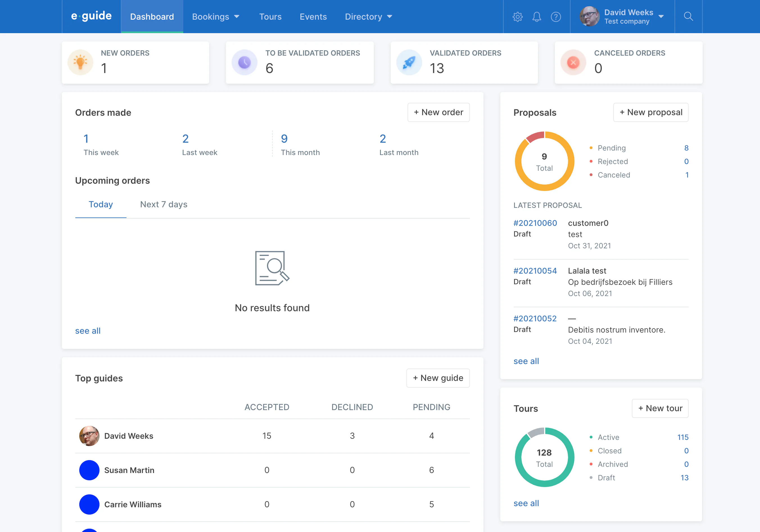Click the Pending proposals count 8

687,148
